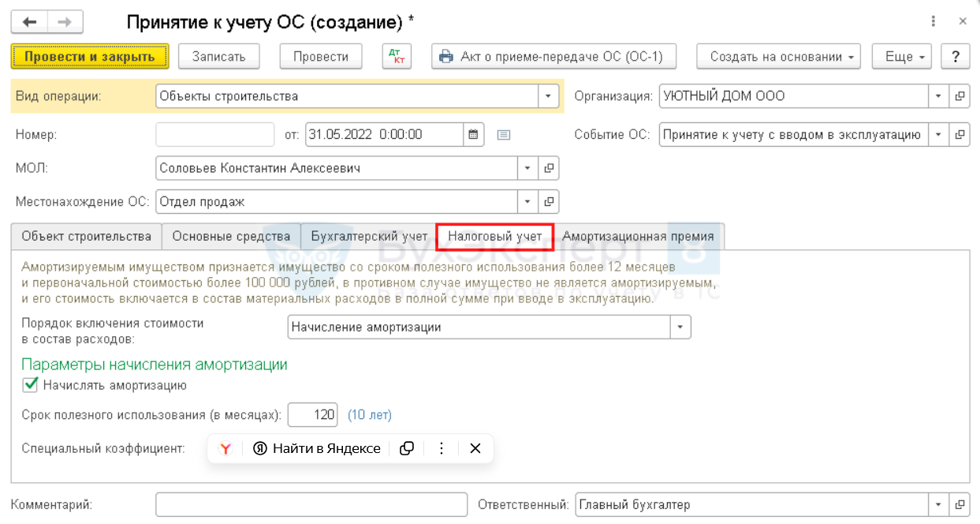Open form icon next to МОЛ field

coord(550,168)
